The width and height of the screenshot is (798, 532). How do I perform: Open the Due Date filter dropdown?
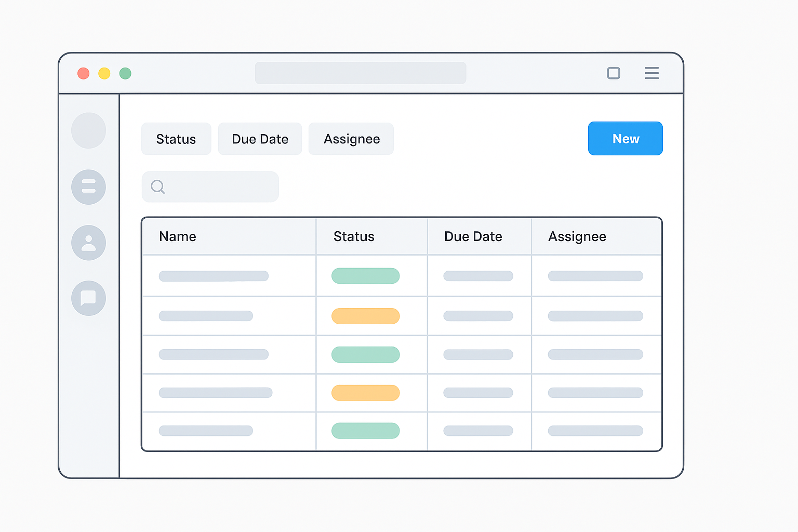point(260,139)
